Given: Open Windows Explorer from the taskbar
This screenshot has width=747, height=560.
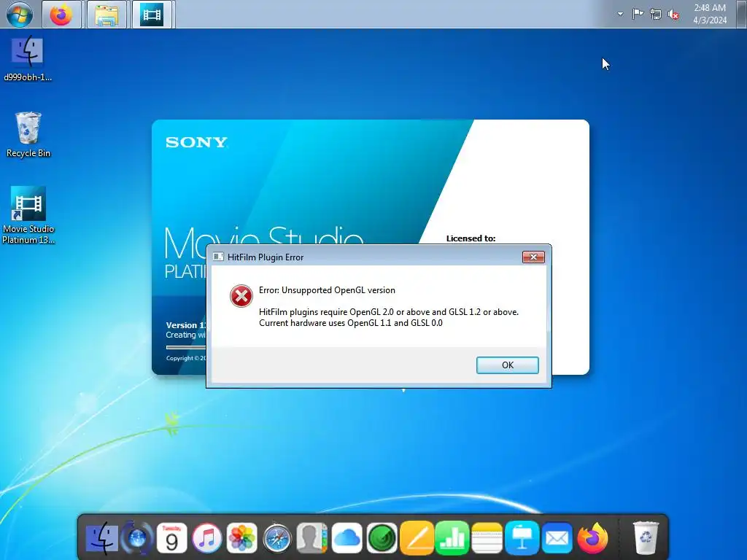Looking at the screenshot, I should coord(107,15).
